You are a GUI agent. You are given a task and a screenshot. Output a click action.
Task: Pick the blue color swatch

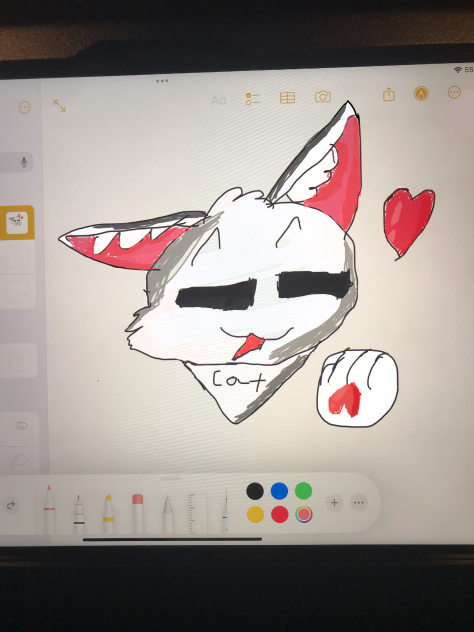click(279, 491)
